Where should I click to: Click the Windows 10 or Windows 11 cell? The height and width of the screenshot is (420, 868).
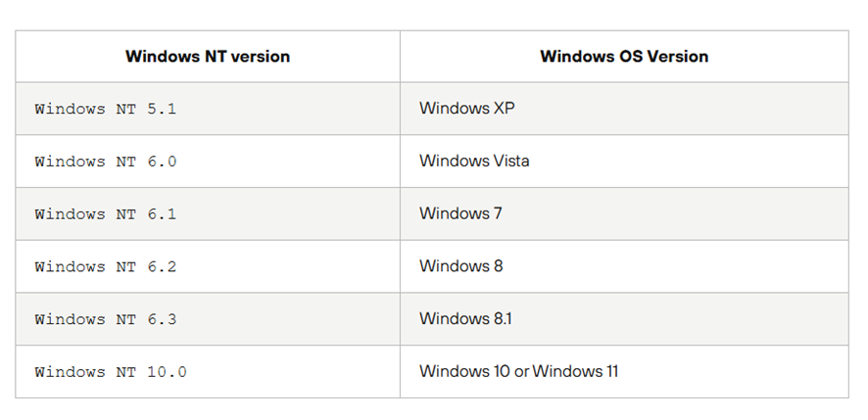pyautogui.click(x=518, y=372)
